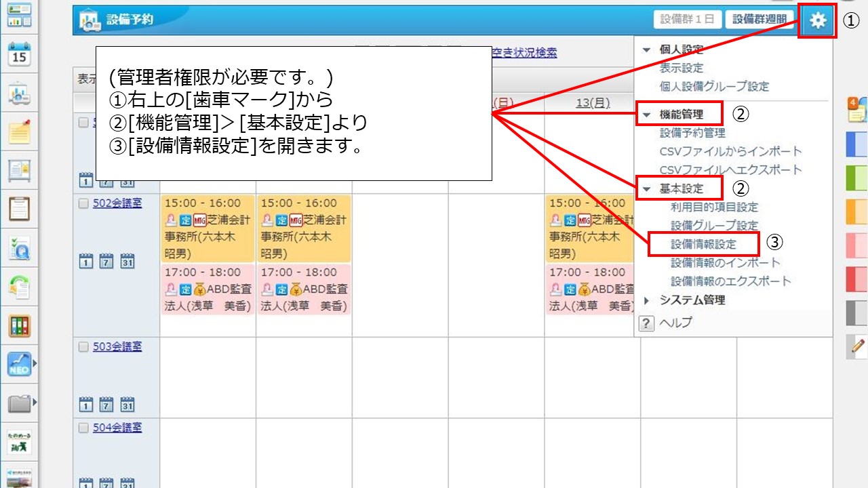Open the calendar icon showing 15 in sidebar
The image size is (868, 488).
[19, 53]
